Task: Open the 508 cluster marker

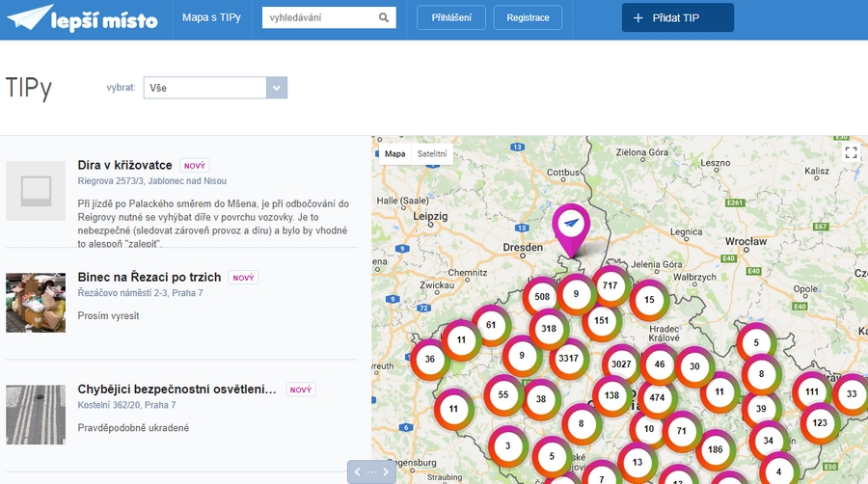Action: (542, 297)
